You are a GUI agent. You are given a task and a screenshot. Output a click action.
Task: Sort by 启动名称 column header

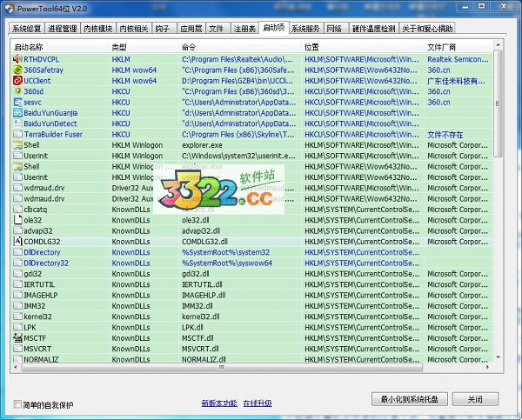tap(59, 47)
